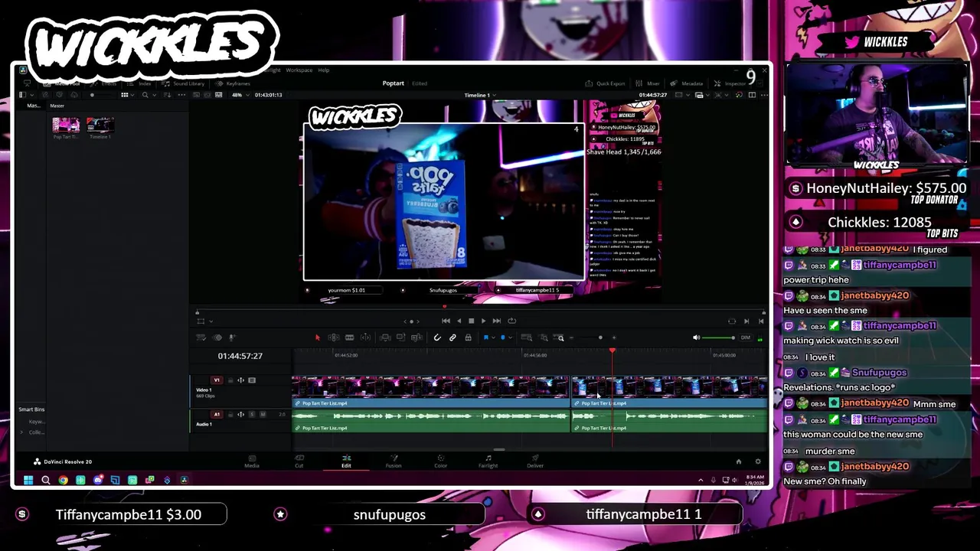Switch to the Cut page

pos(299,461)
